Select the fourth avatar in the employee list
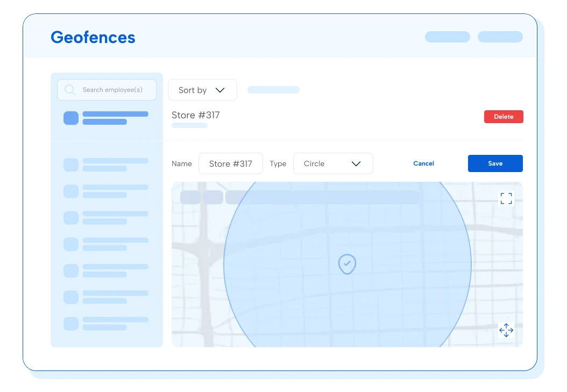Viewport: 567px width, 392px height. click(x=70, y=244)
